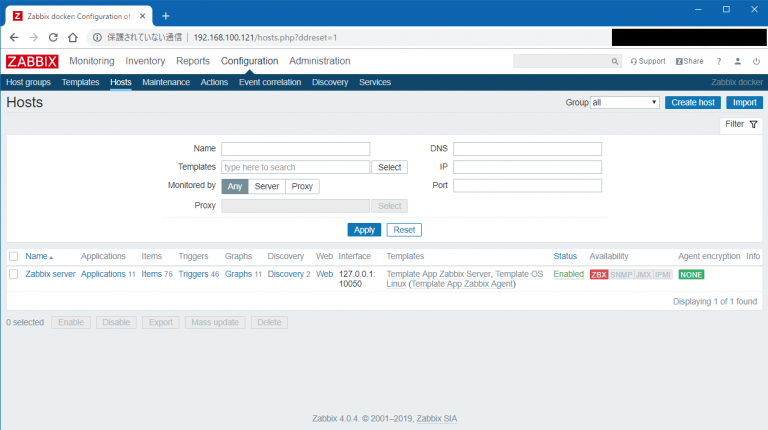Open the Group dropdown

coord(624,102)
